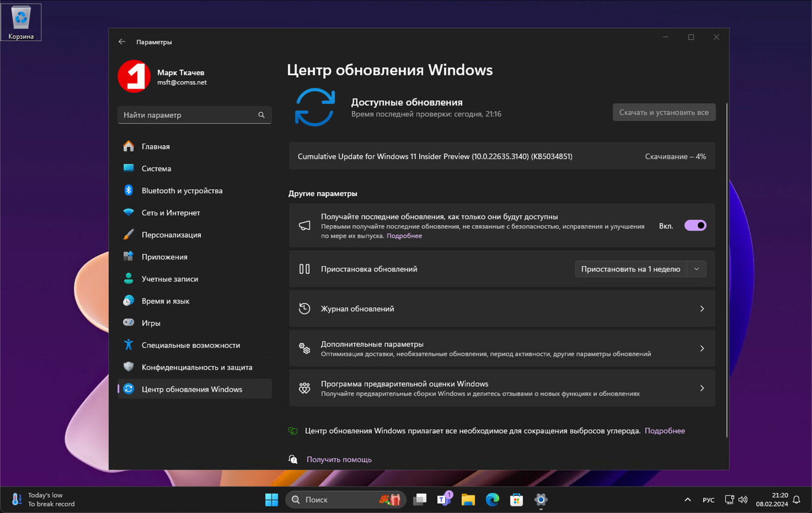The width and height of the screenshot is (812, 513).
Task: Click the Время и язык clock icon
Action: 128,301
